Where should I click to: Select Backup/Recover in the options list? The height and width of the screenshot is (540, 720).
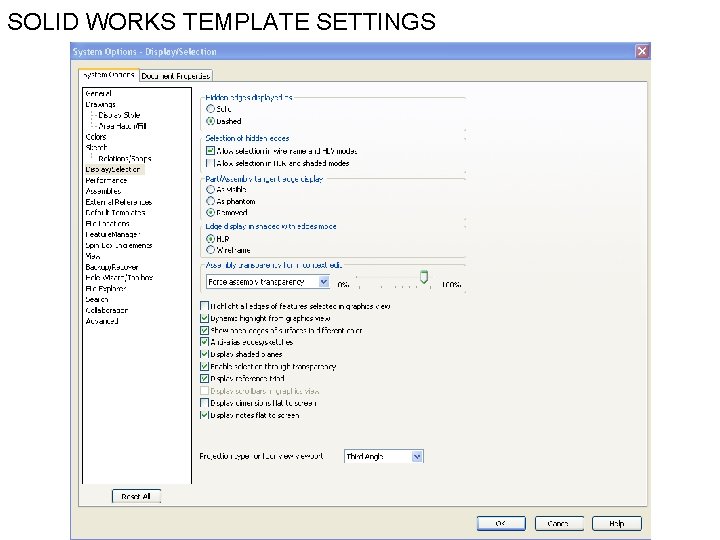[112, 267]
